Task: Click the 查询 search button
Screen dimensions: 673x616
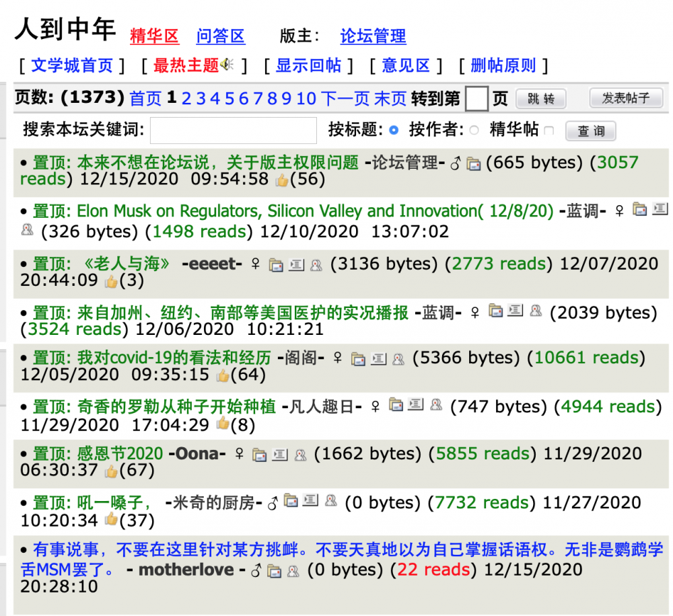Action: pos(590,130)
